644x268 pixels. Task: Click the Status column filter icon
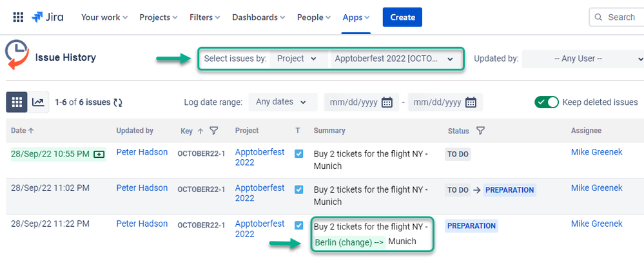coord(480,131)
